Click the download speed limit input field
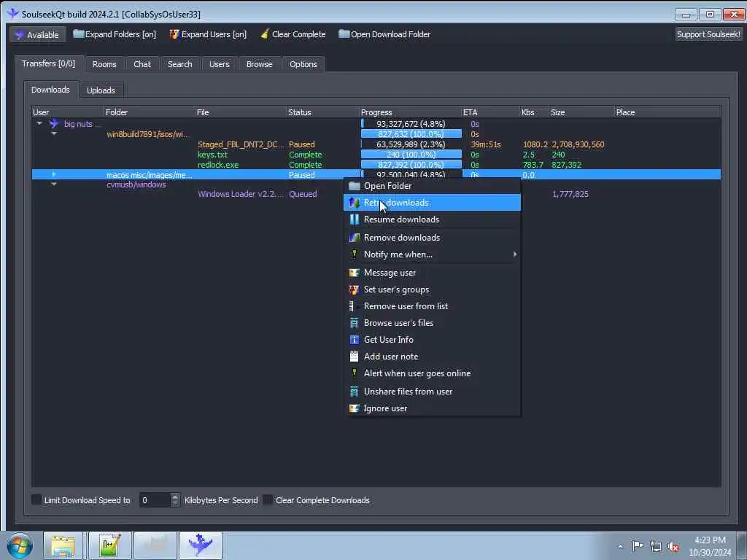747x560 pixels. pyautogui.click(x=155, y=500)
